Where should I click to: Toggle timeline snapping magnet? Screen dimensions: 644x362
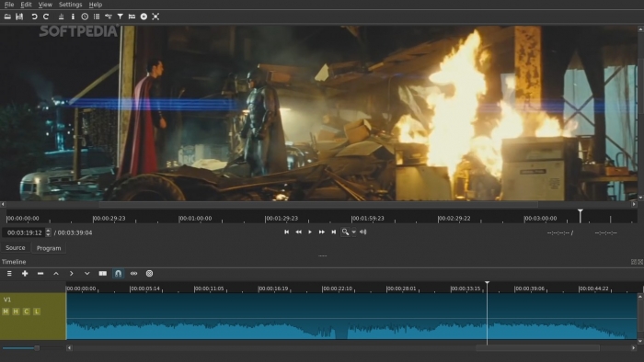click(x=119, y=274)
